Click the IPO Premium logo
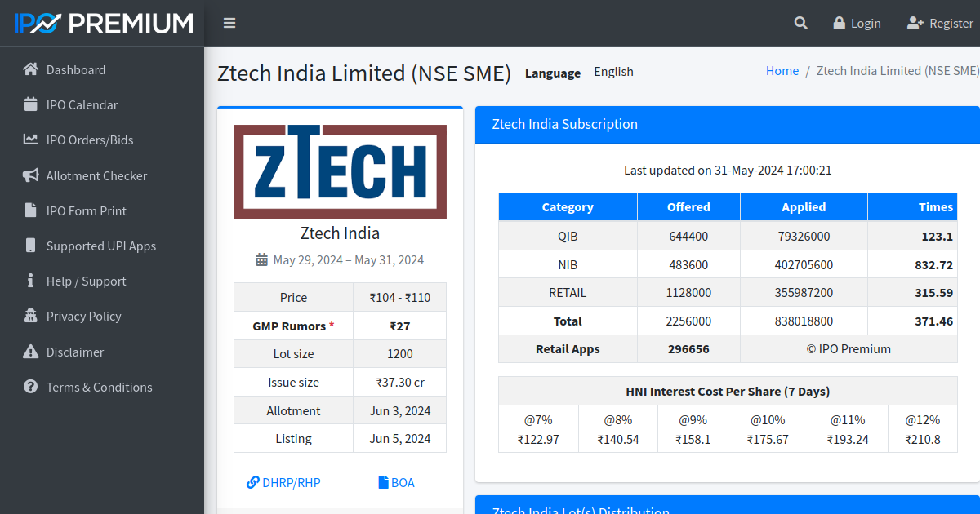This screenshot has width=980, height=514. coord(101,23)
